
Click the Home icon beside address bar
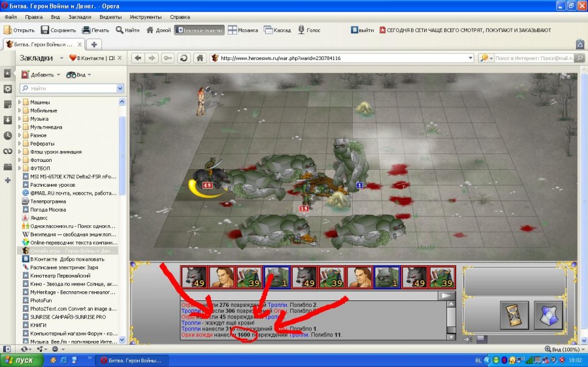200,58
